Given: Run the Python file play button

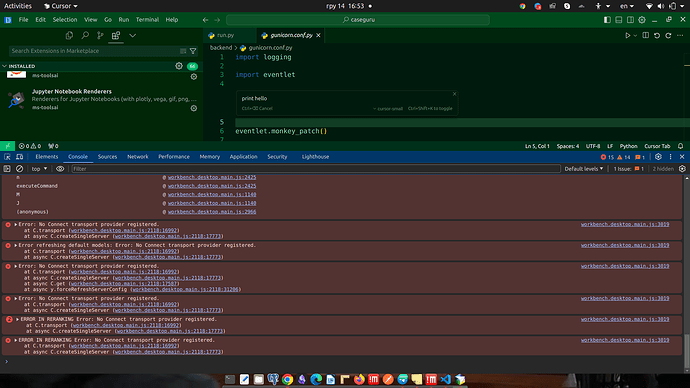Looking at the screenshot, I should pyautogui.click(x=628, y=35).
